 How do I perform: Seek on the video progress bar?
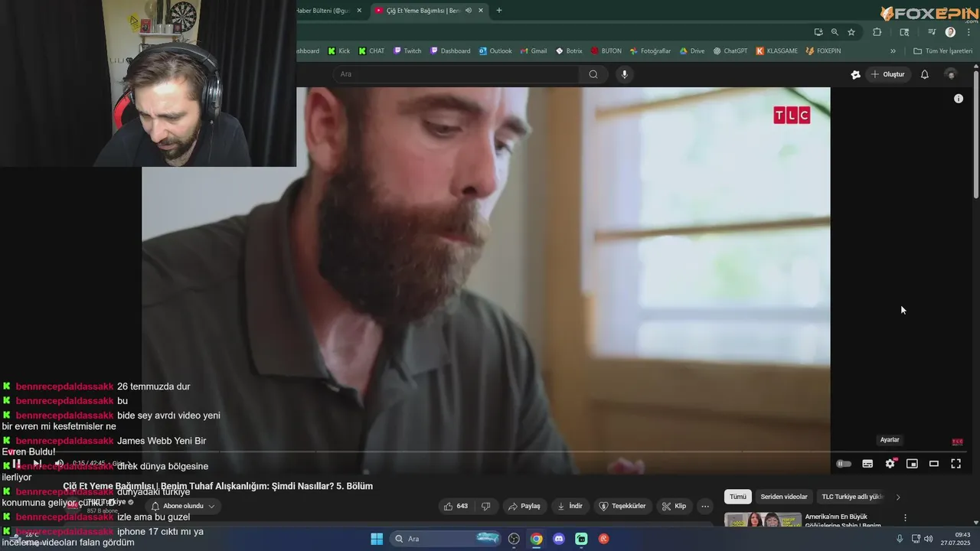click(x=486, y=452)
